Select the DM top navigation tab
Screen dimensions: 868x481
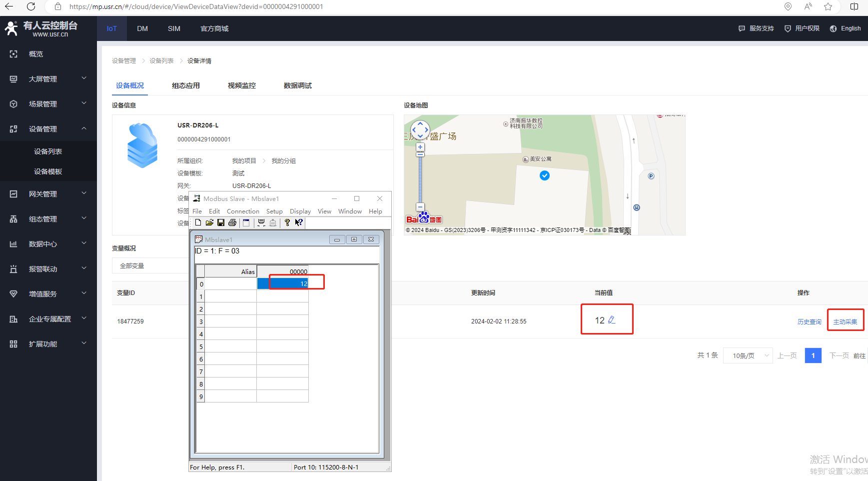(142, 28)
